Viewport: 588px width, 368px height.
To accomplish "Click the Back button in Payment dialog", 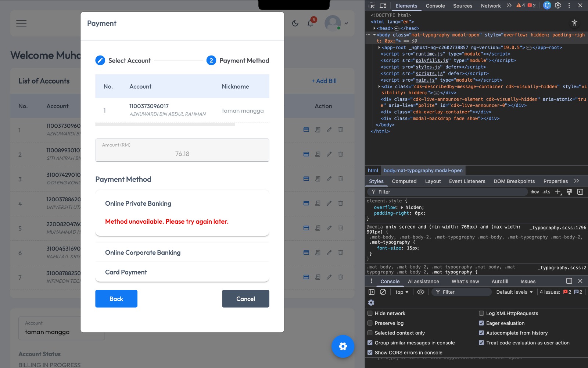I will click(x=116, y=299).
